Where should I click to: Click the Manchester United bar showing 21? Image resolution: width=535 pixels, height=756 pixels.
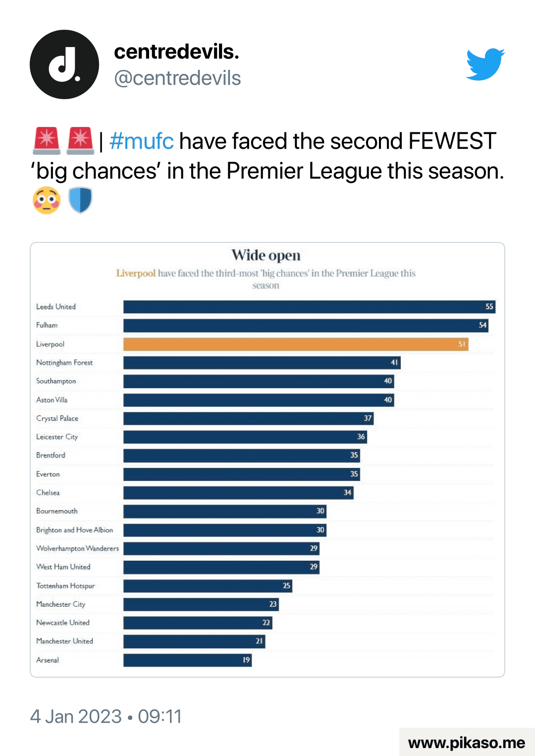pyautogui.click(x=194, y=641)
